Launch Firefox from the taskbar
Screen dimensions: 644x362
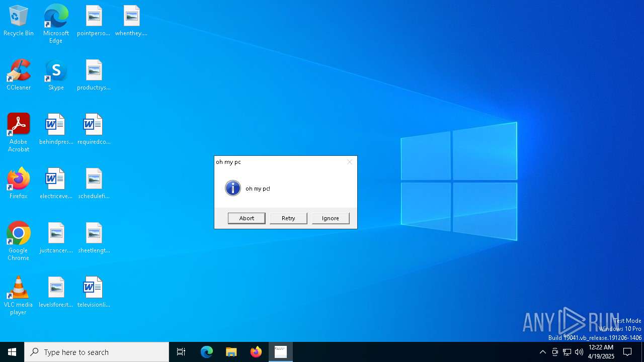pyautogui.click(x=256, y=352)
